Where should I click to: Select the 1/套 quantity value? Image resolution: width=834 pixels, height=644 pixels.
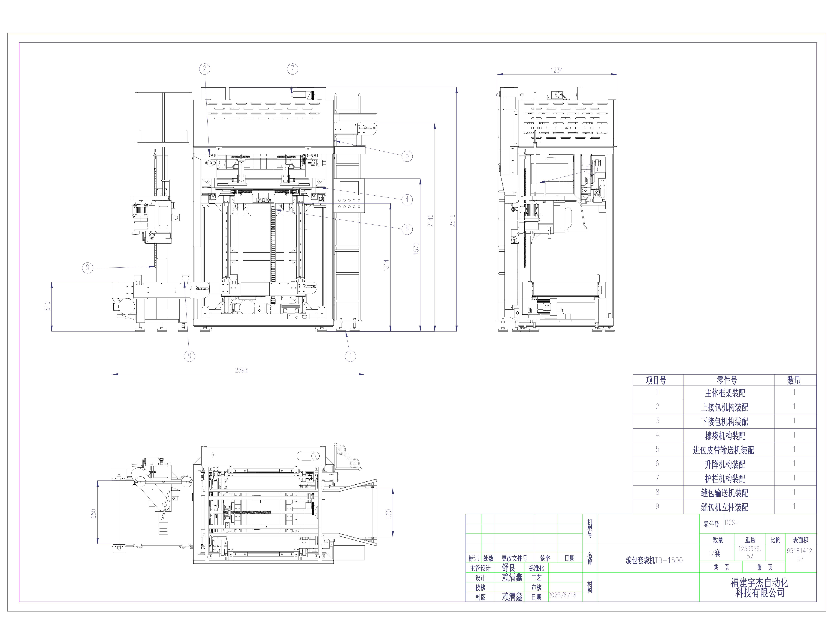714,553
